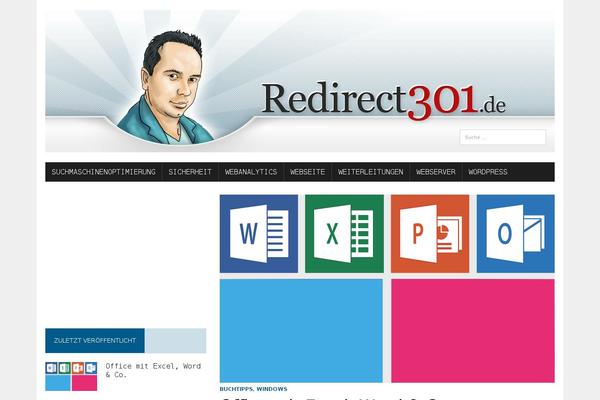The height and width of the screenshot is (400, 600).
Task: Click the Excel icon in the featured image
Action: coord(344,234)
